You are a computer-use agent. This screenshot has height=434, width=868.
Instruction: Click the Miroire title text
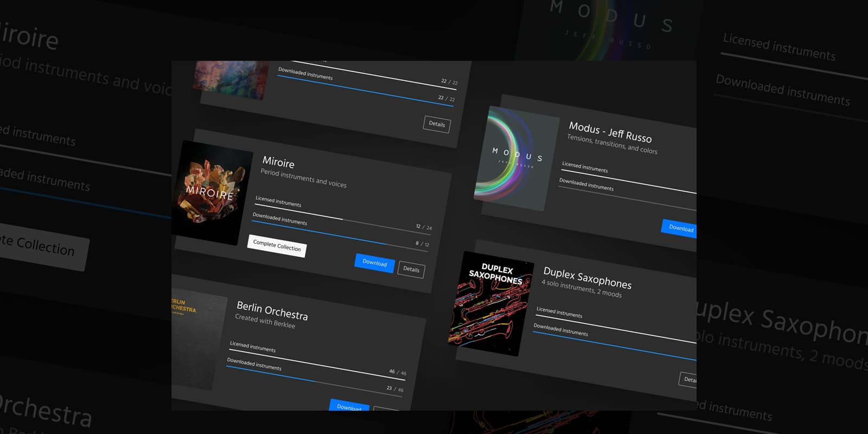coord(278,162)
